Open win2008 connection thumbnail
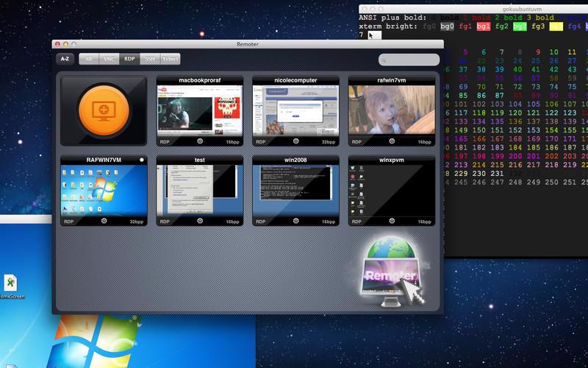588x368 pixels. [x=296, y=191]
